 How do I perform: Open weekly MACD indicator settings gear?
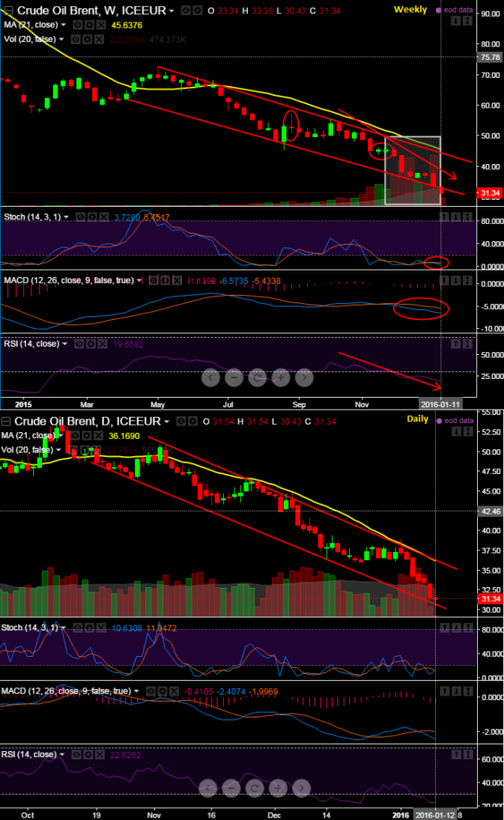pos(166,281)
